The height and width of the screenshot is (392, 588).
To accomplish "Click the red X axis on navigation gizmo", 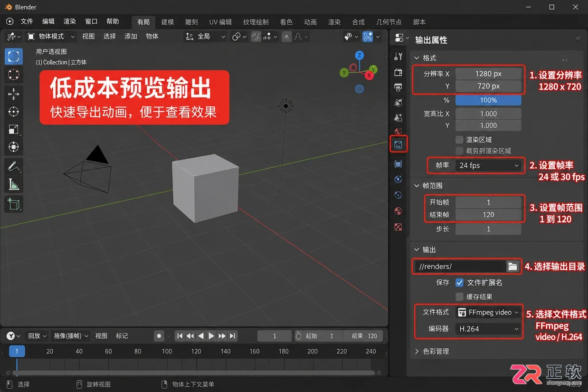I will [x=370, y=75].
